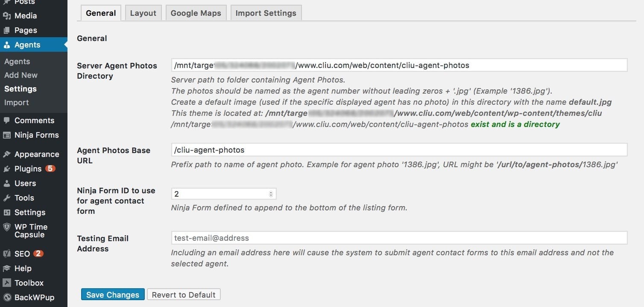644x307 pixels.
Task: Click the Users person icon
Action: point(7,183)
